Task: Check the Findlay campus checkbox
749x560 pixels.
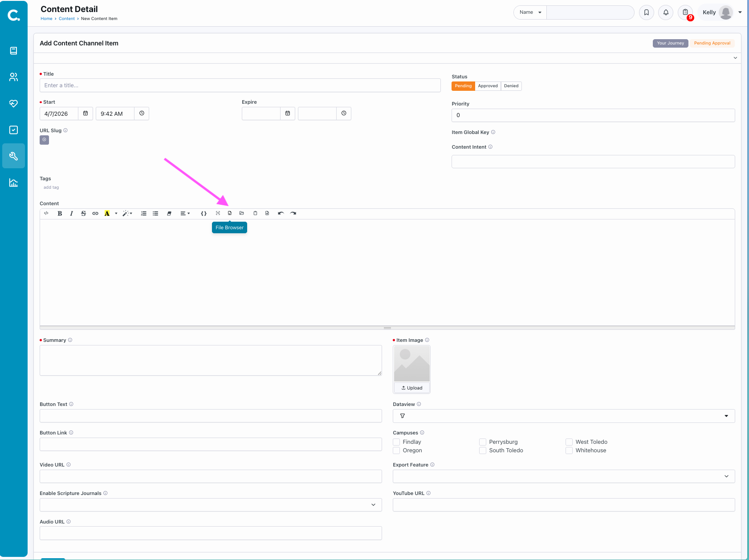Action: (x=396, y=442)
